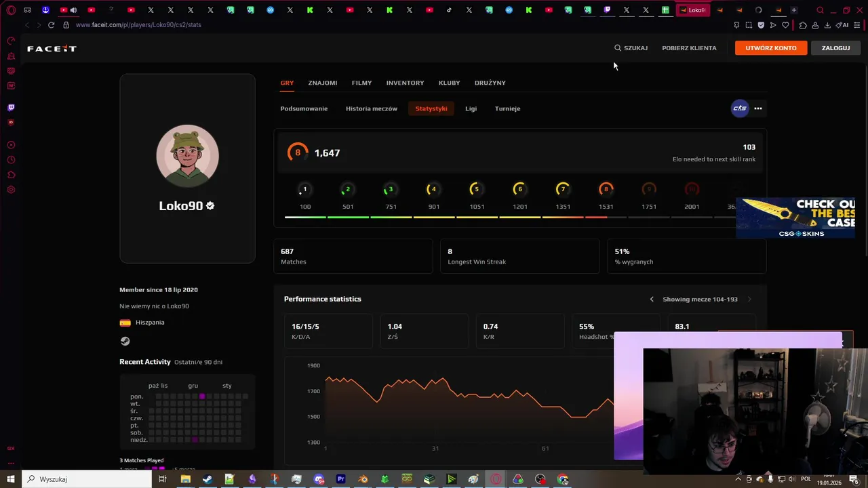Click the verified badge next to Loko90

coord(210,205)
